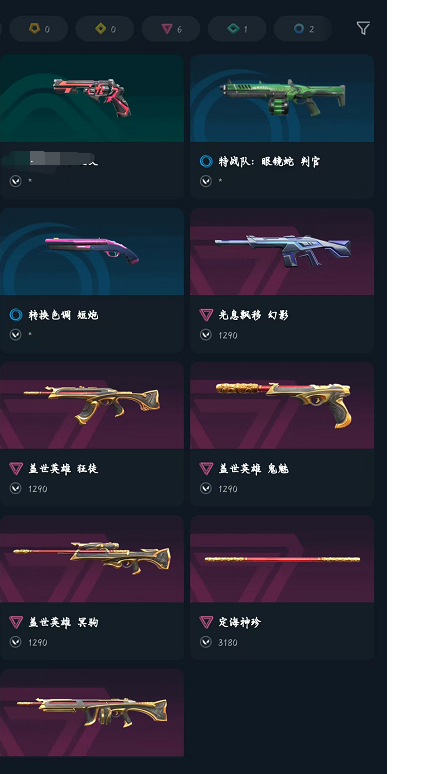Open the funnel filter icon
This screenshot has width=425, height=774.
click(x=363, y=29)
